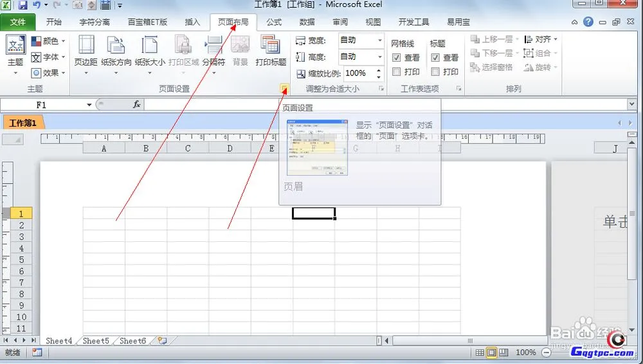Toggle Gridlines Print (打印) checkbox
Image resolution: width=643 pixels, height=364 pixels.
pyautogui.click(x=396, y=72)
